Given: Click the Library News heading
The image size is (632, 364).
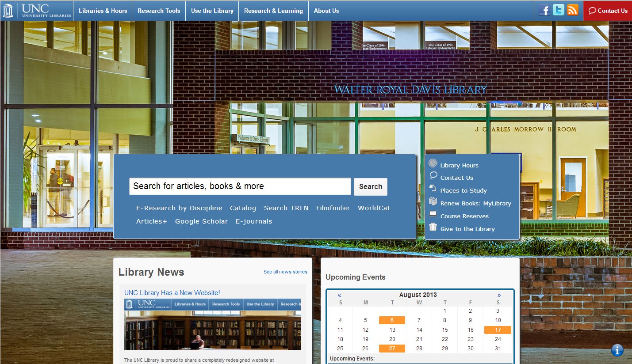Looking at the screenshot, I should pyautogui.click(x=151, y=272).
